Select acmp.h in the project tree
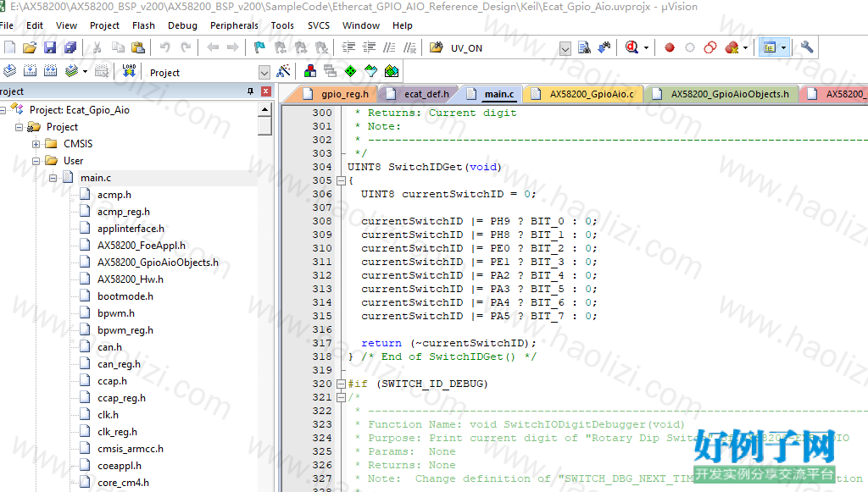 114,195
